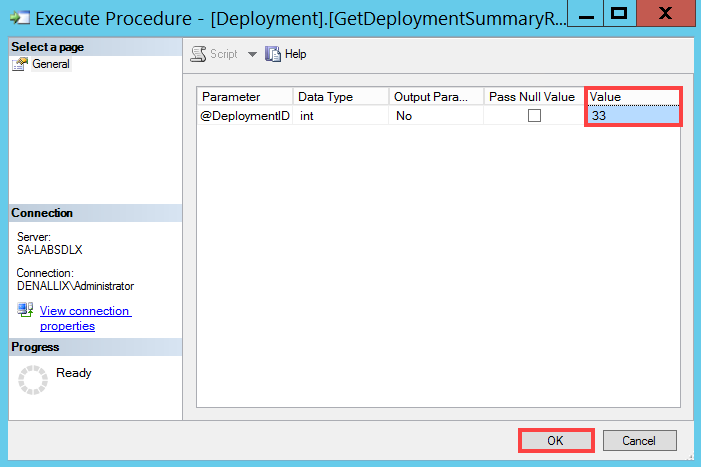
Task: Click the Data Type column header
Action: (340, 97)
